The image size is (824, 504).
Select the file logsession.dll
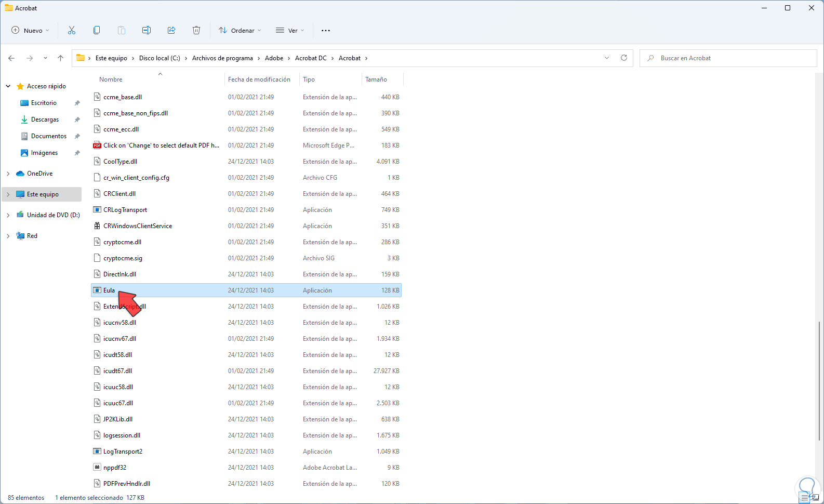pyautogui.click(x=246, y=435)
